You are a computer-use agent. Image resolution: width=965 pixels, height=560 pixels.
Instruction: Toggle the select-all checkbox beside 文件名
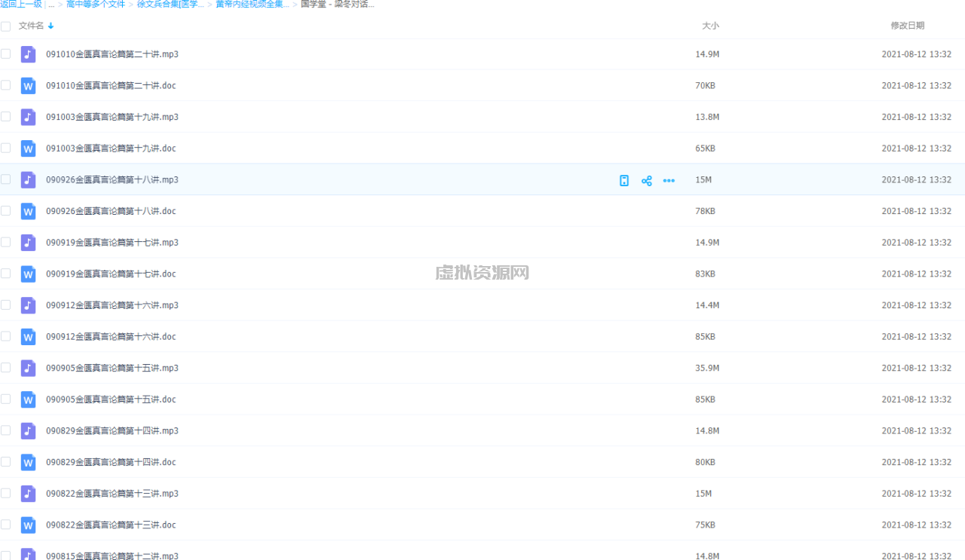coord(6,26)
